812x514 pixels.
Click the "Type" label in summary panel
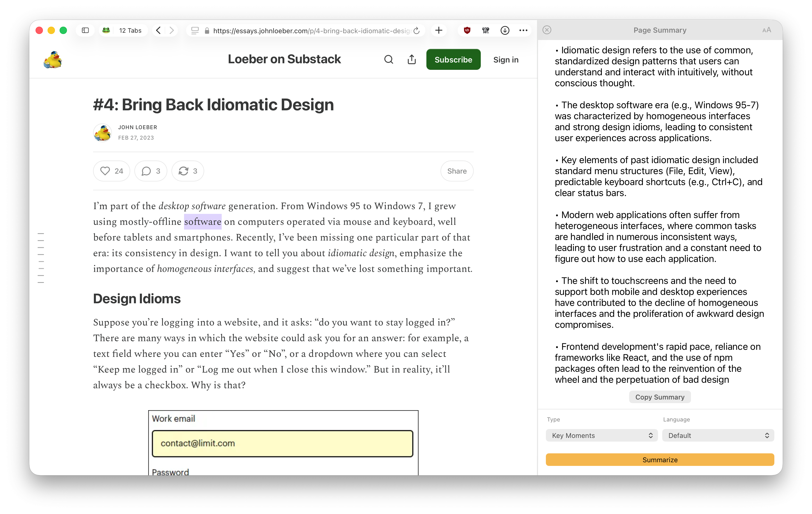tap(553, 419)
